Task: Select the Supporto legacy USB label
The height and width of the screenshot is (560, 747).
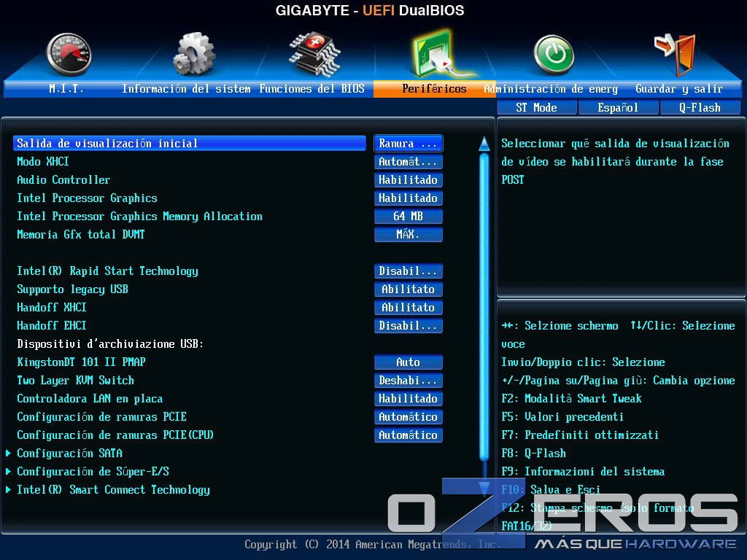Action: pyautogui.click(x=72, y=289)
